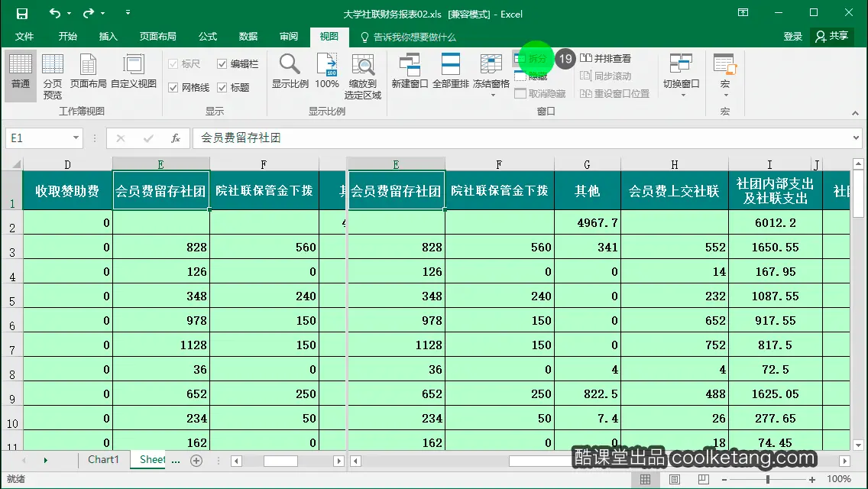Open ribbon display options icon in title bar
Image resolution: width=868 pixels, height=489 pixels.
(743, 13)
